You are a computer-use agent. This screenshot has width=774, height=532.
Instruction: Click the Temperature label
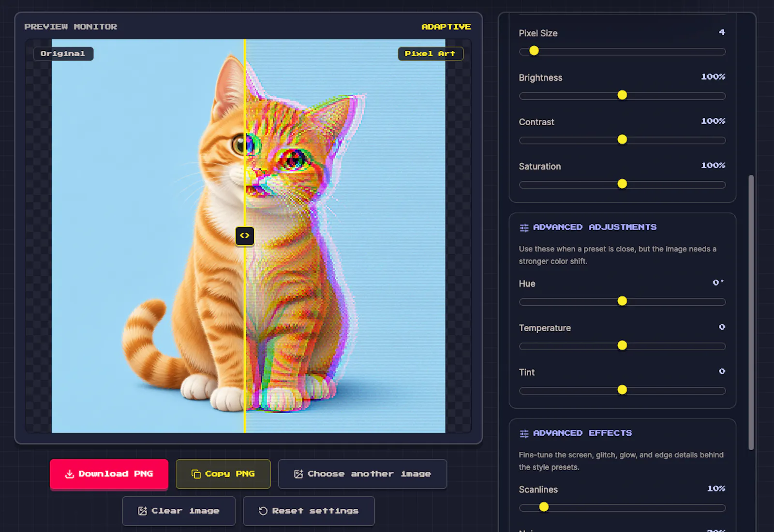545,328
